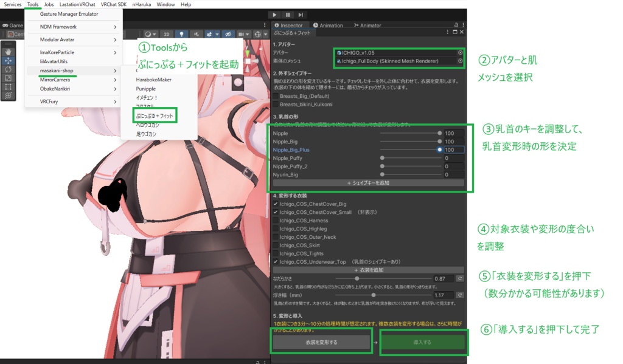Toggle scene audio icon
623x364 pixels.
(x=196, y=34)
